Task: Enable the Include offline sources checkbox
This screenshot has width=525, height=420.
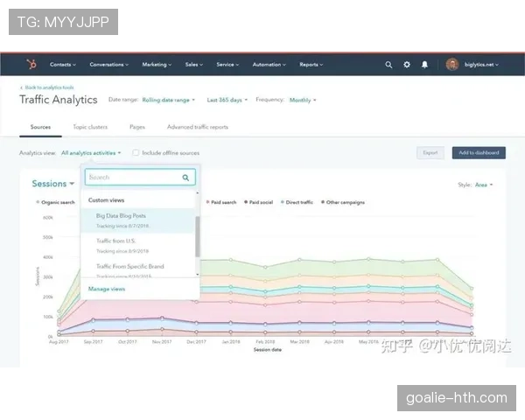Action: [x=136, y=152]
